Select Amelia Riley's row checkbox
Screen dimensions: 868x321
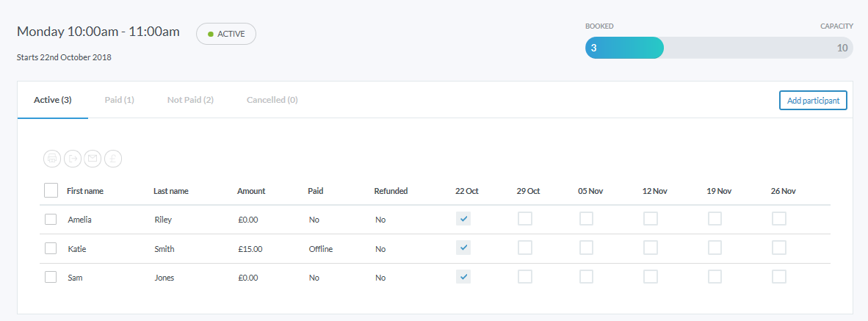click(51, 219)
